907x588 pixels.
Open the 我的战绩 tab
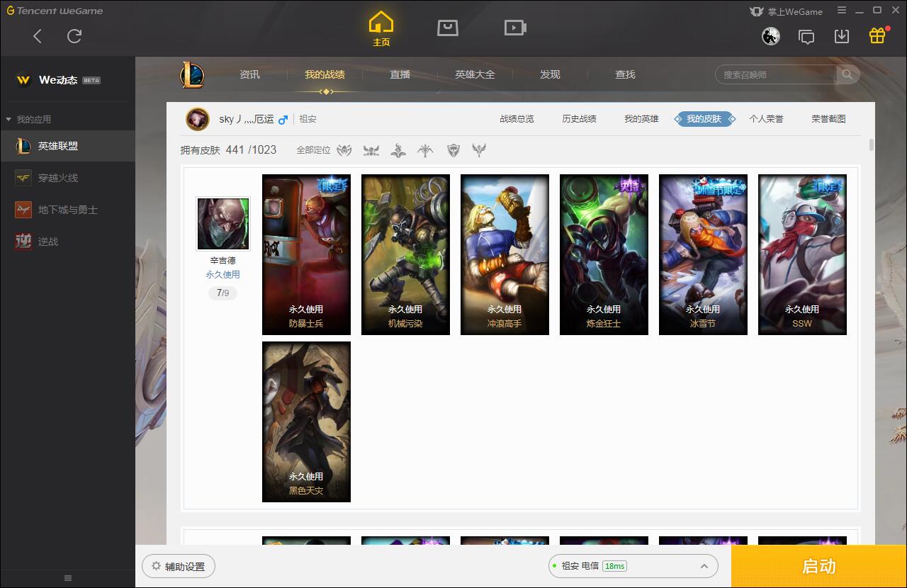pyautogui.click(x=325, y=74)
